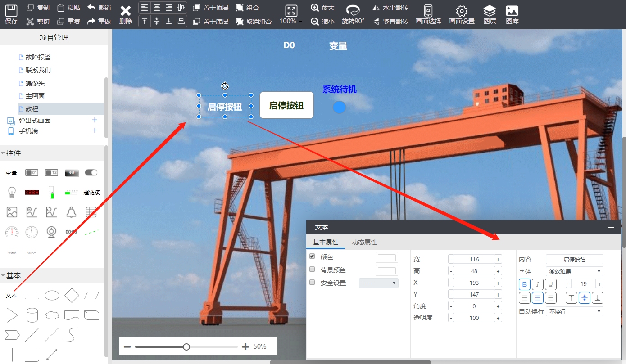Screen dimensions: 626x364
Task: Click the text color swatch beside 颜色
Action: (x=387, y=258)
